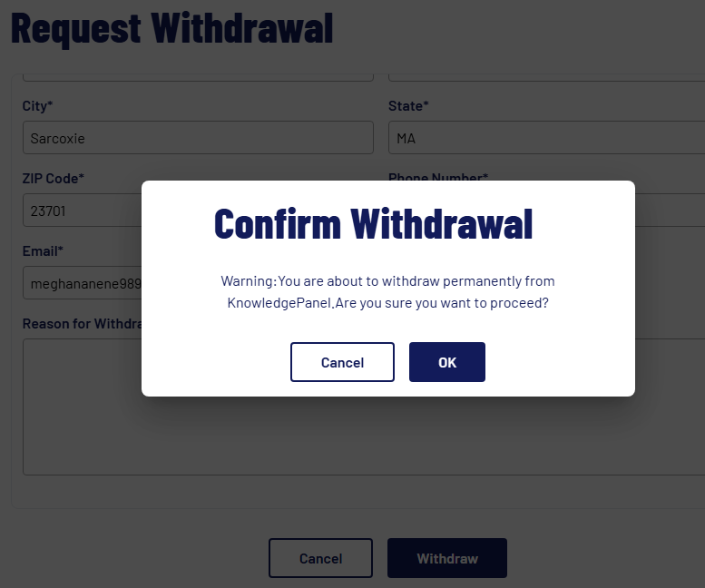Click the Email input field
Viewport: 705px width, 588px height.
pyautogui.click(x=82, y=283)
